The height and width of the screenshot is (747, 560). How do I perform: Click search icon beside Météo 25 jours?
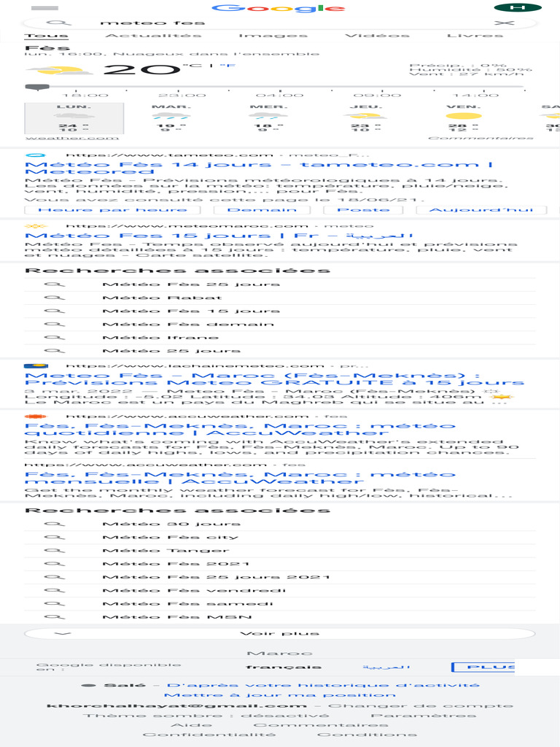click(54, 351)
